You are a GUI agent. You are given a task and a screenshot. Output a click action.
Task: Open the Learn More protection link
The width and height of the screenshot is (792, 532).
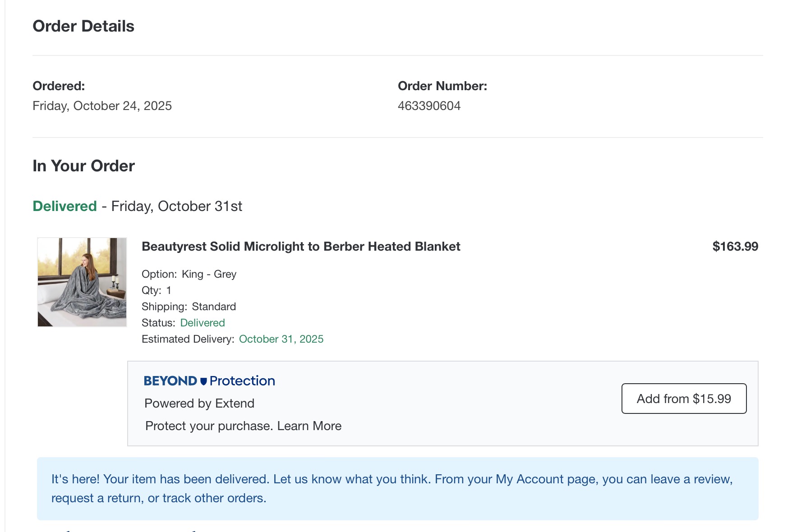coord(309,426)
